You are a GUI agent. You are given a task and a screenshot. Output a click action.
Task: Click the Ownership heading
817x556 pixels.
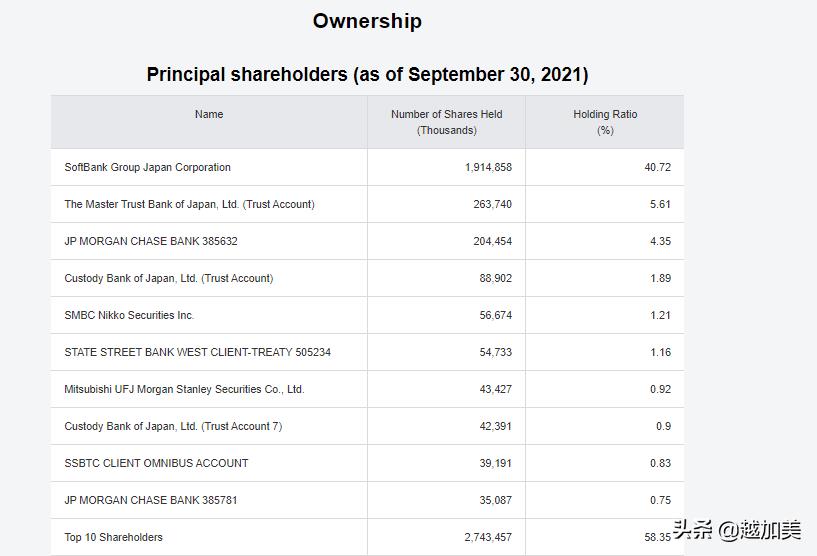[x=367, y=21]
